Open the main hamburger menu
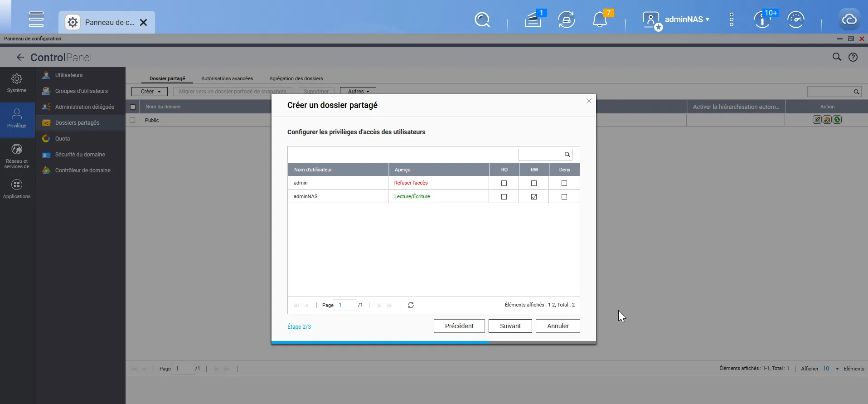 click(x=36, y=19)
